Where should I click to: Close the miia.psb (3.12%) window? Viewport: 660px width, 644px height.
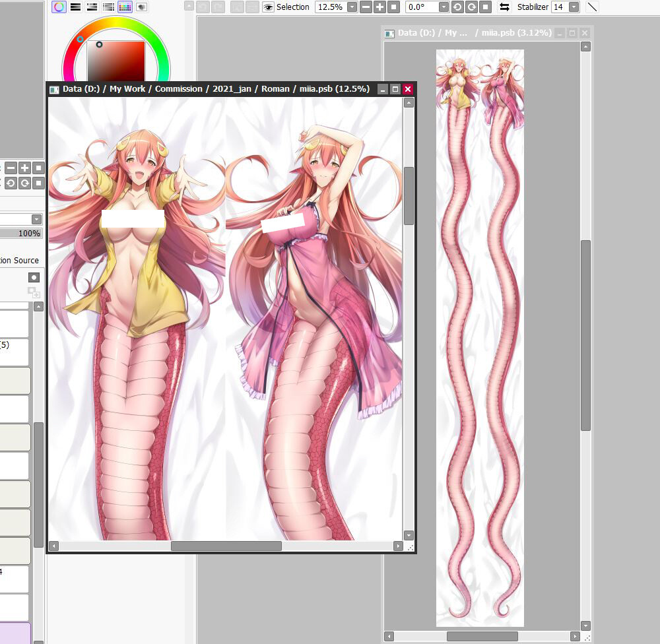point(585,33)
